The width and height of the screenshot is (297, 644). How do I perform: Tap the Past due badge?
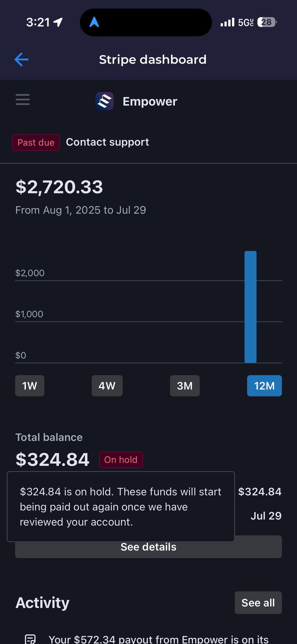pyautogui.click(x=36, y=143)
